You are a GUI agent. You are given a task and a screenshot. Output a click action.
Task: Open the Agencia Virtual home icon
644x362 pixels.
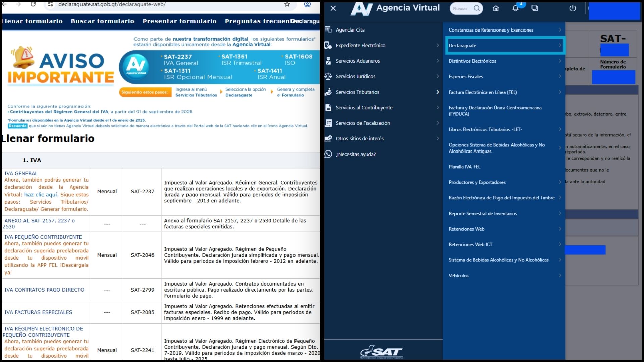point(496,8)
